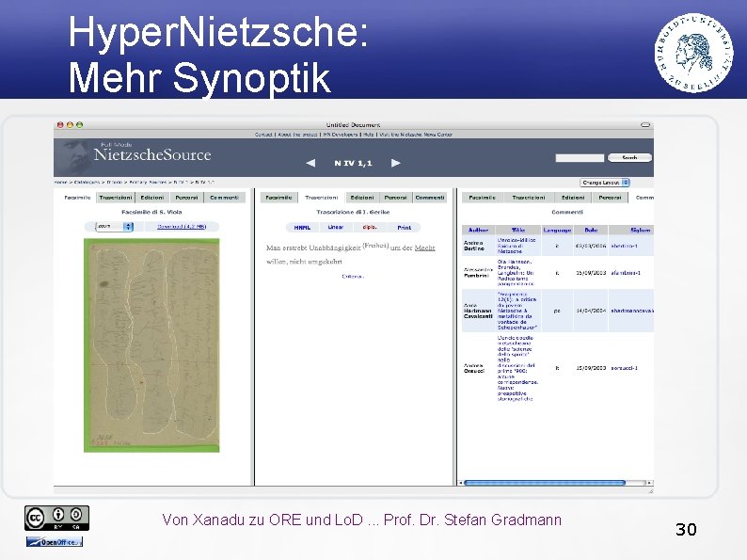Viewport: 747px width, 560px height.
Task: Click the 'pt' language cell in Cavalcanti row
Action: pyautogui.click(x=557, y=311)
